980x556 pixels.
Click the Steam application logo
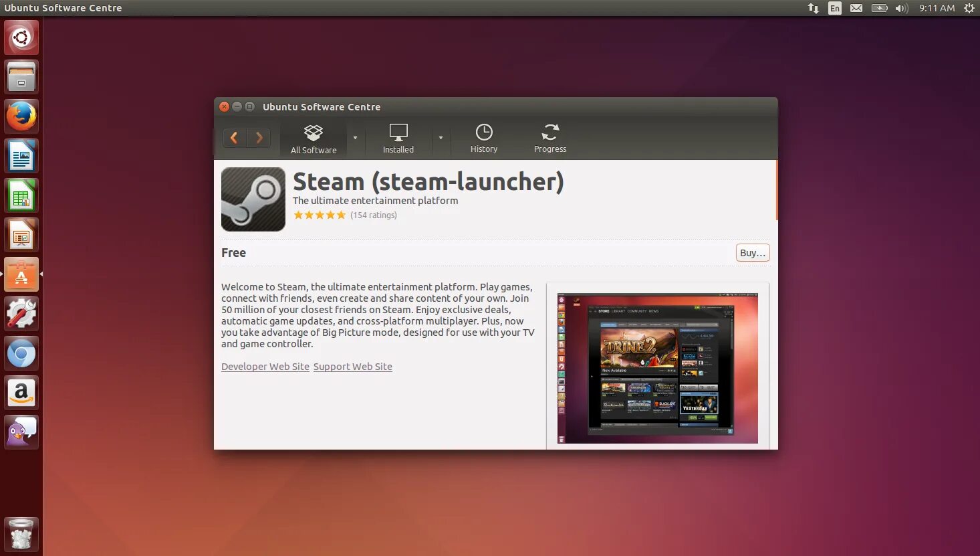pyautogui.click(x=253, y=199)
